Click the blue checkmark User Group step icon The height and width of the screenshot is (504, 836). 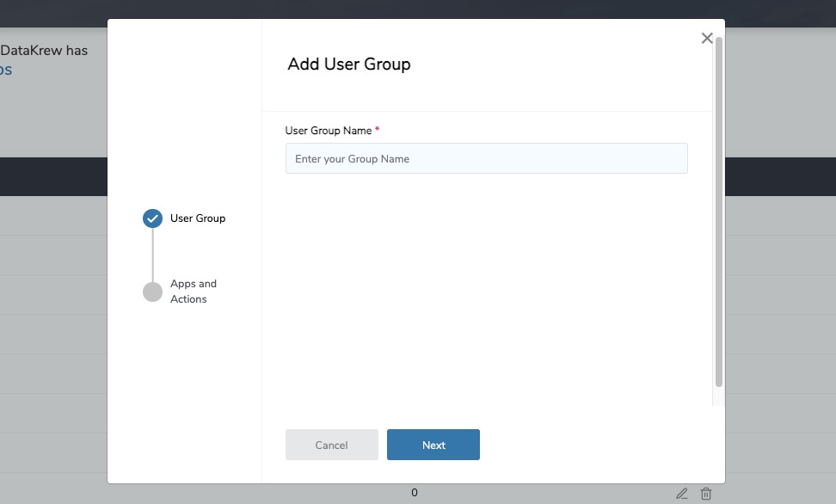tap(152, 218)
